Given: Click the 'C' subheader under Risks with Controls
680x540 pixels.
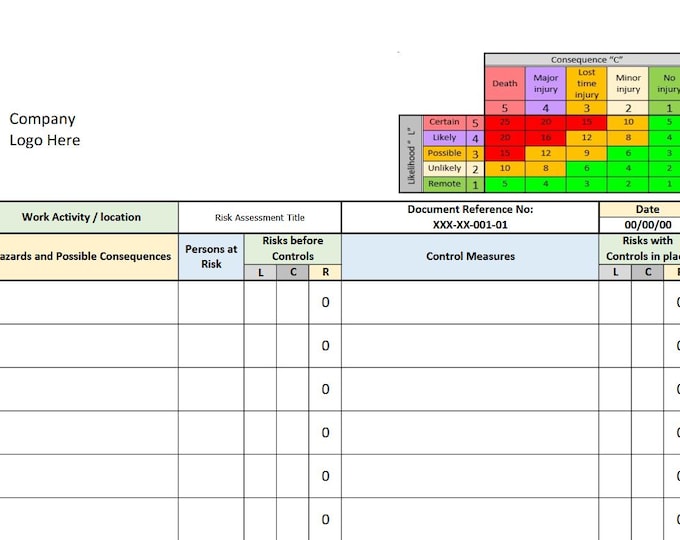Looking at the screenshot, I should (647, 272).
